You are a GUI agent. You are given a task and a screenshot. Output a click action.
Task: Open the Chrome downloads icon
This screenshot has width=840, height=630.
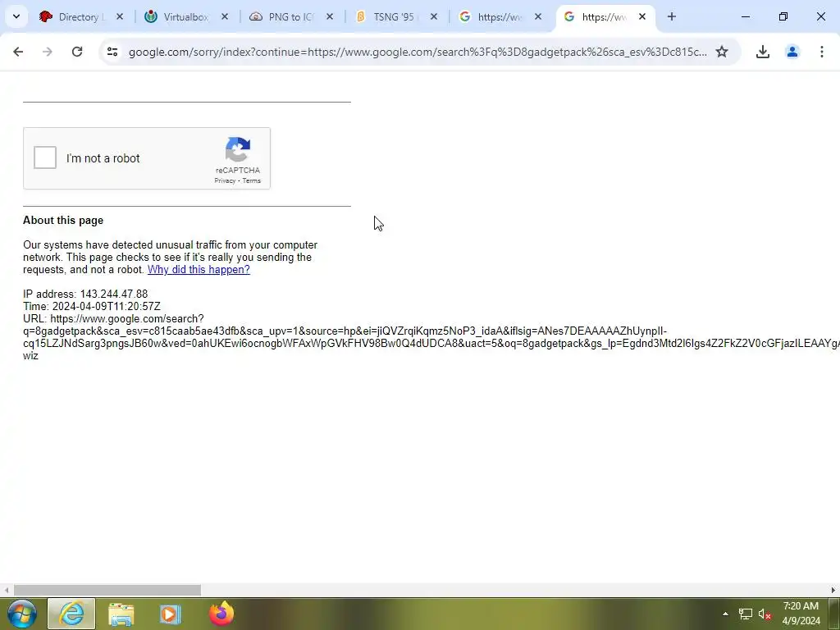[x=763, y=52]
